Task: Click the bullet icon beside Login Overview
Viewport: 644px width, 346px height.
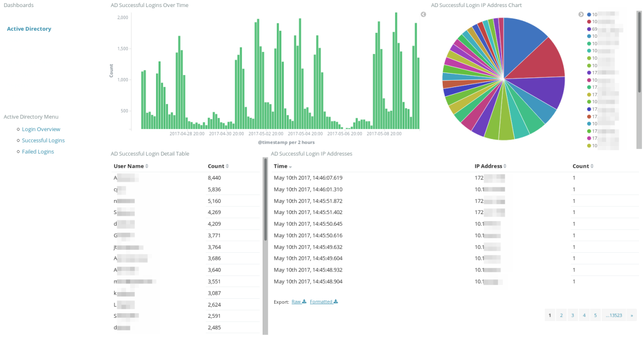Action: coord(18,129)
